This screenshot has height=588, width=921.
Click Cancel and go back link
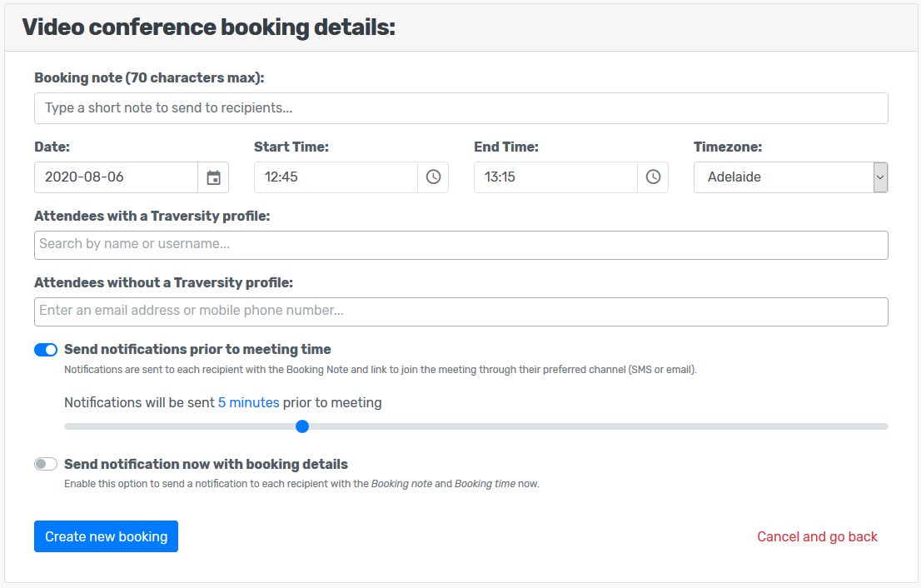click(x=817, y=536)
